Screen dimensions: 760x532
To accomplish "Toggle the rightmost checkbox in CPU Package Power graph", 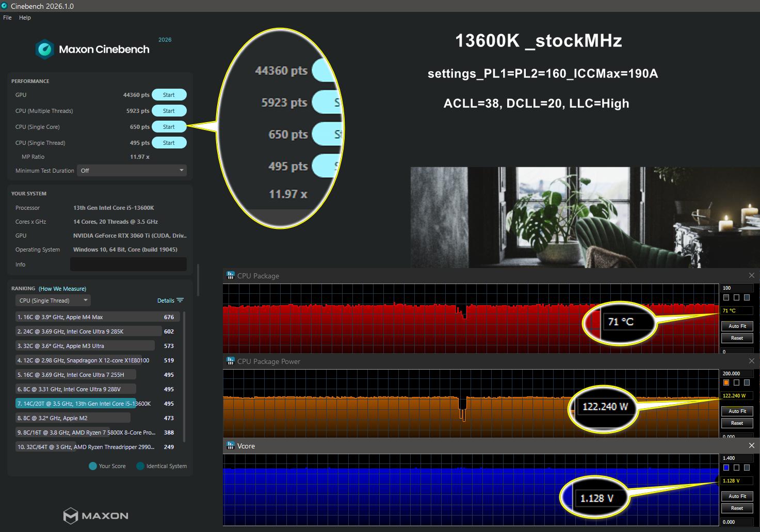I will tap(747, 383).
